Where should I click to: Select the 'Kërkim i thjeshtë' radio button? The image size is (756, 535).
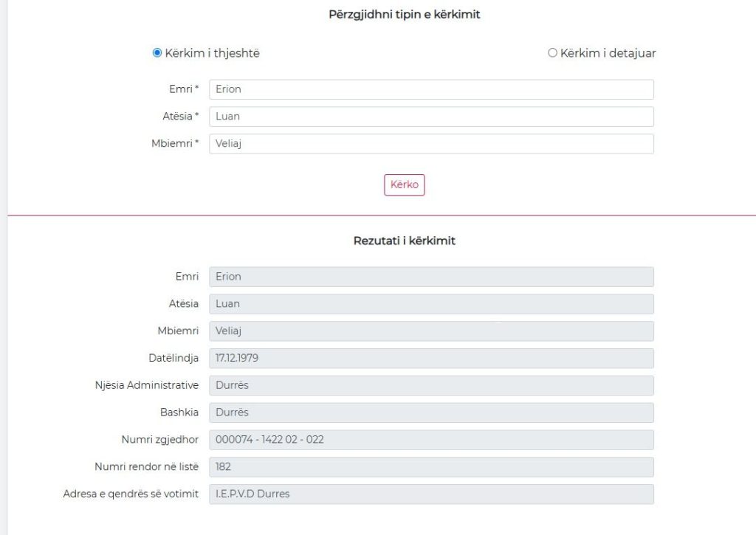[157, 53]
